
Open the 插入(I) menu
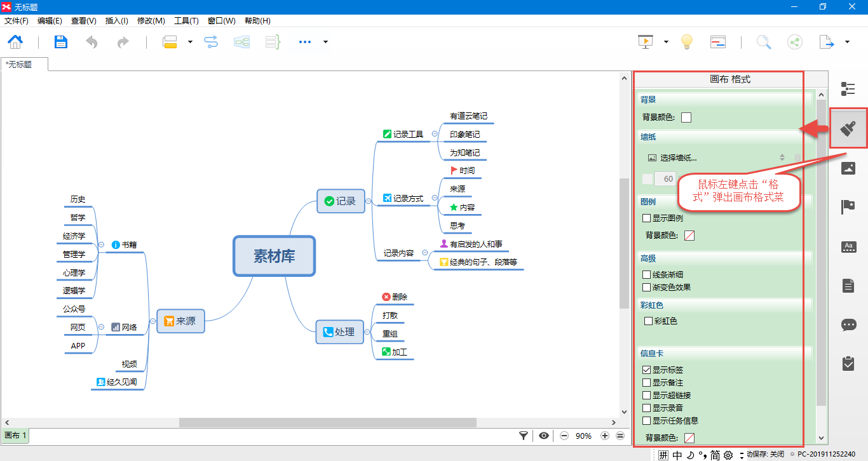[116, 21]
